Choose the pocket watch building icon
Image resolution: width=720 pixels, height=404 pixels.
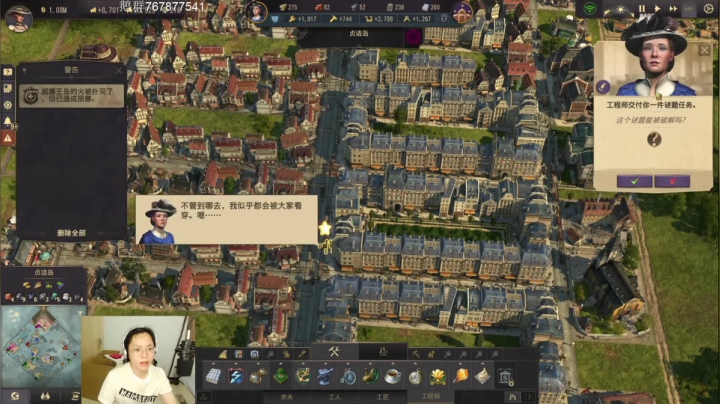(416, 376)
